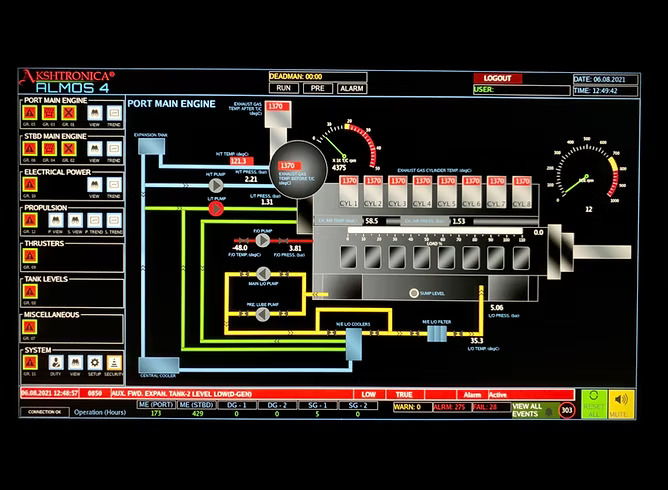The image size is (668, 490).
Task: Select the red L/T PUMP symbol
Action: click(216, 209)
